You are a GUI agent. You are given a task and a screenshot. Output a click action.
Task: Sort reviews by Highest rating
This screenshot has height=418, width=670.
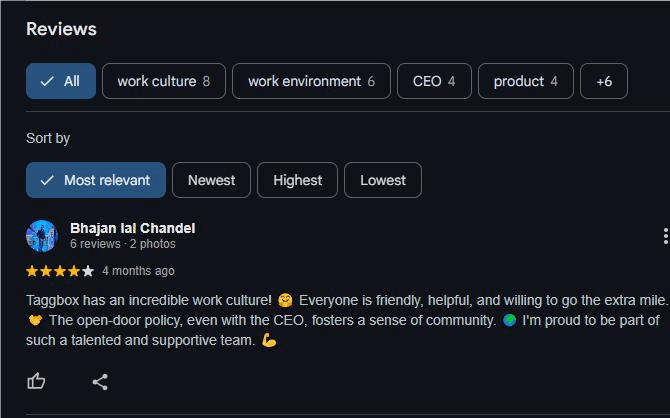pyautogui.click(x=297, y=180)
